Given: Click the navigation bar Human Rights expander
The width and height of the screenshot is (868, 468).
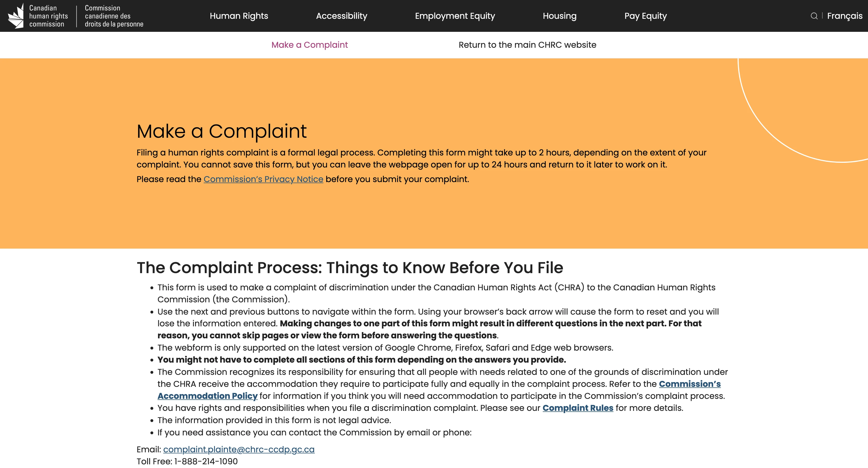Looking at the screenshot, I should tap(238, 16).
